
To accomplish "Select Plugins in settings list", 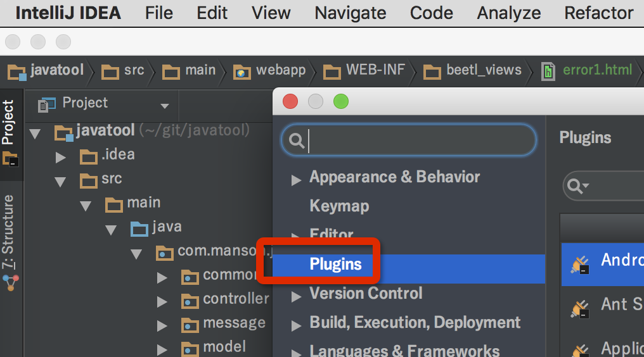I will pyautogui.click(x=409, y=269).
